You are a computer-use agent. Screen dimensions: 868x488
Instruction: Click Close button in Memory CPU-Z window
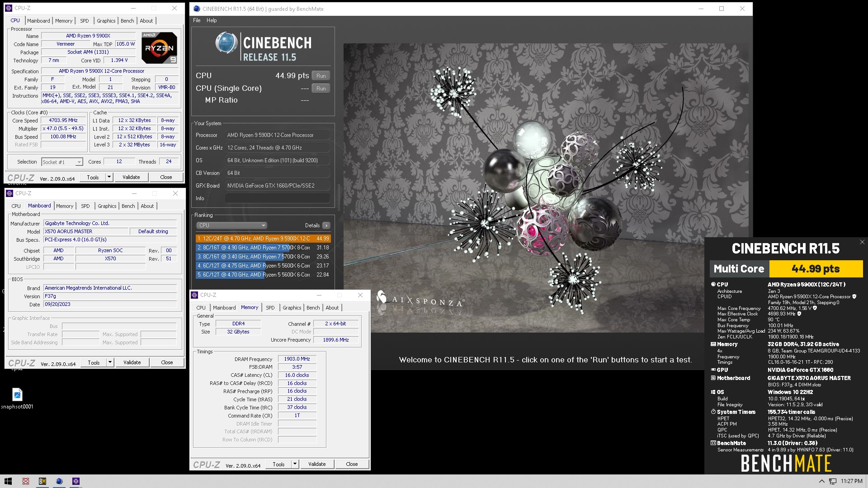(x=352, y=464)
